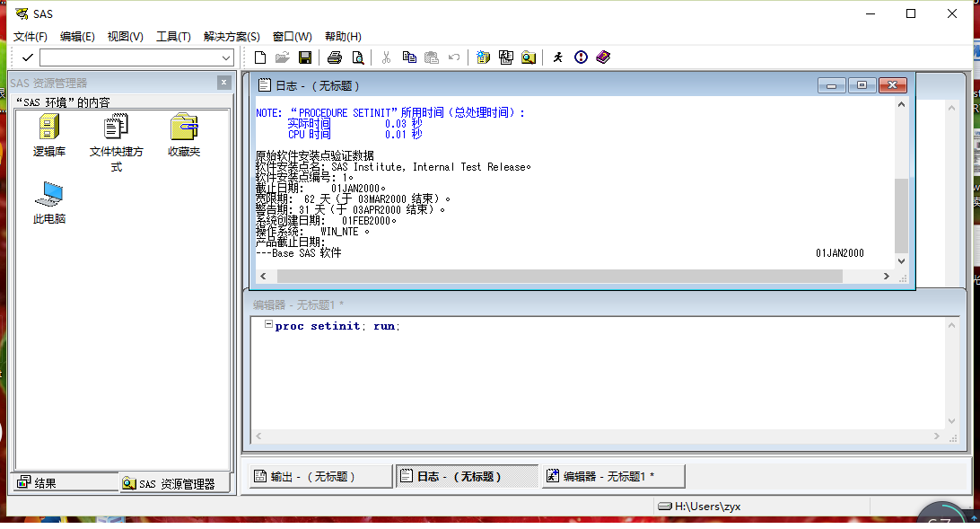Click the log horizontal scroll left arrow

[263, 276]
